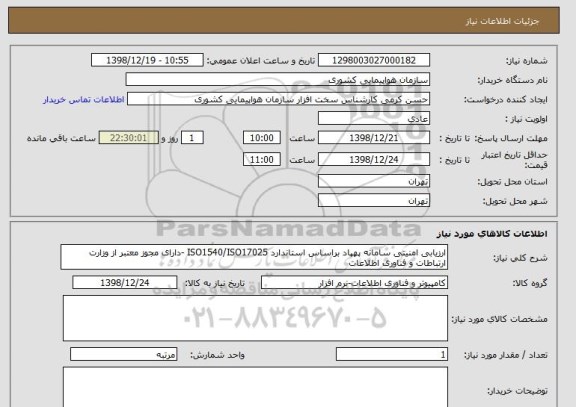Click the remaining days field showing 1
The width and height of the screenshot is (576, 407).
click(192, 138)
